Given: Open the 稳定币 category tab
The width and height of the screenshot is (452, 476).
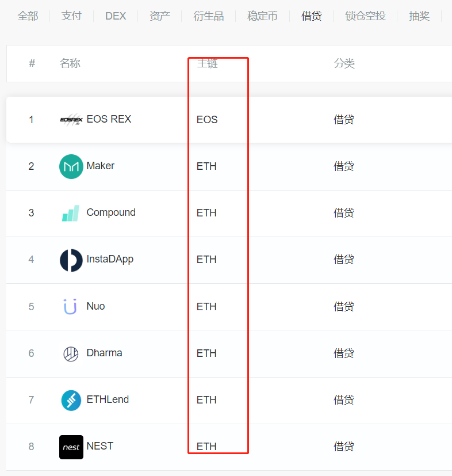Looking at the screenshot, I should (262, 16).
